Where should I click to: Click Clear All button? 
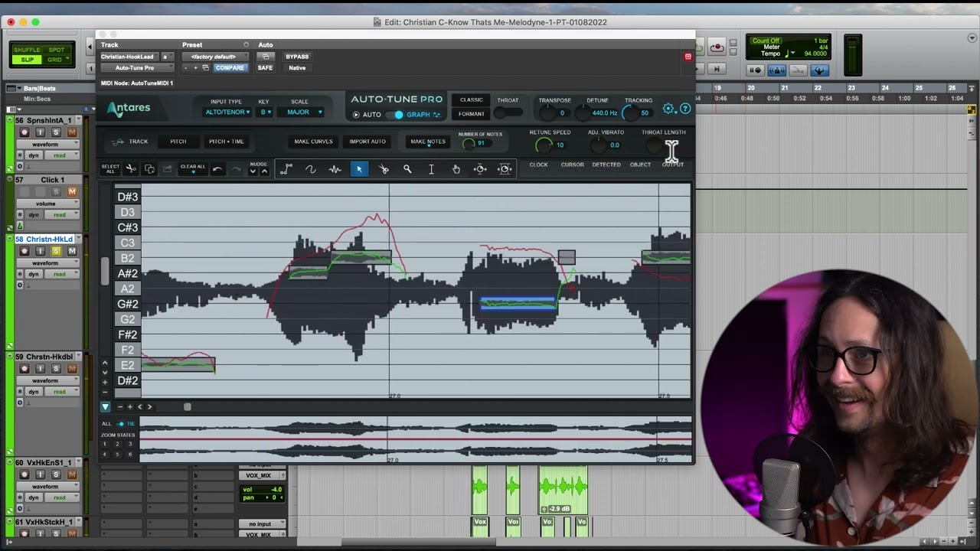[193, 168]
